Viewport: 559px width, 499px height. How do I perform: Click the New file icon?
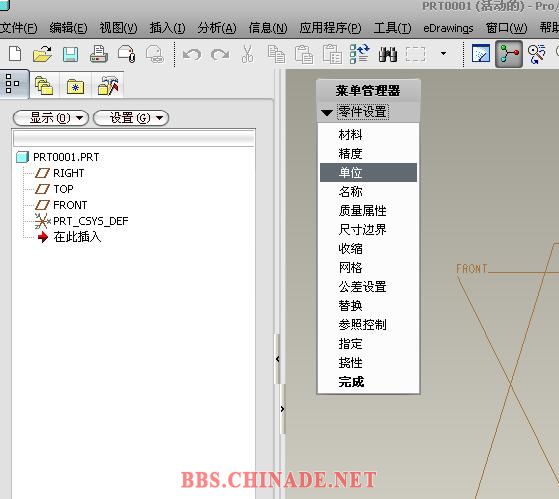point(15,54)
